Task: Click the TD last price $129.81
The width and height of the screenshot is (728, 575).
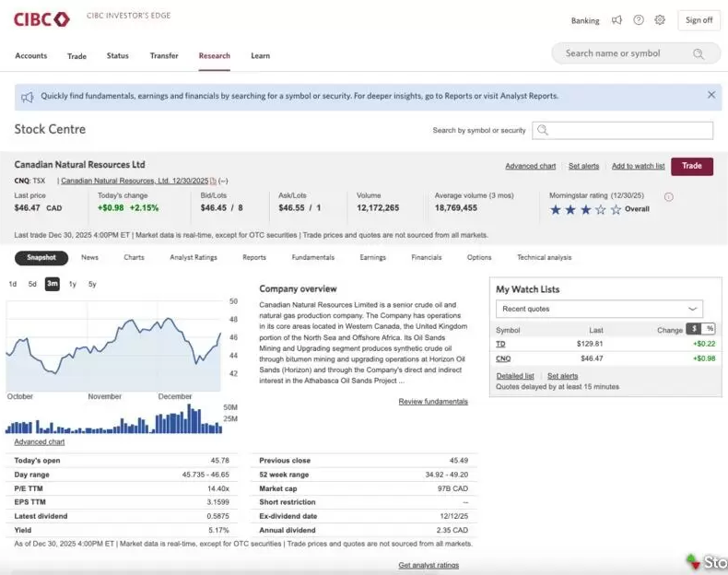Action: [x=590, y=344]
